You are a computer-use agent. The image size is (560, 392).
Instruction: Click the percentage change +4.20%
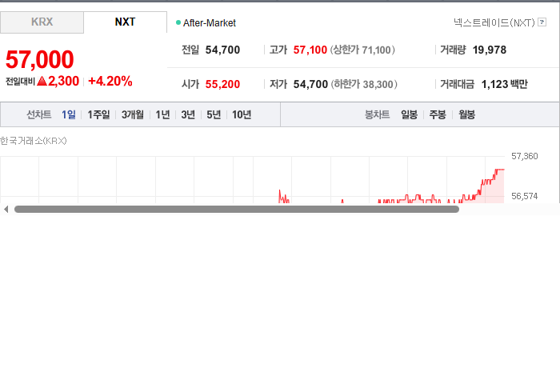click(110, 81)
